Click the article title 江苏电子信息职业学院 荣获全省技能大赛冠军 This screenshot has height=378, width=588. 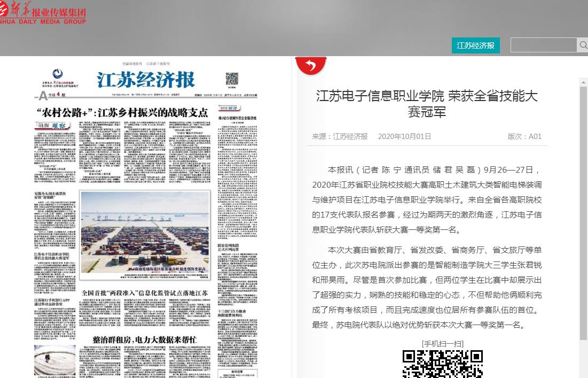(x=427, y=104)
